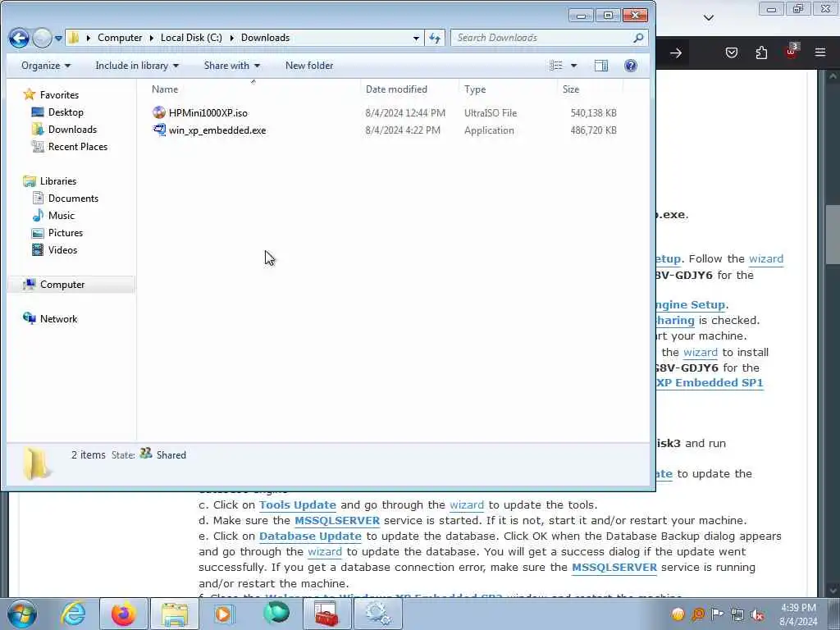Open the Pictures library
Screen dimensions: 840x630
(x=66, y=232)
